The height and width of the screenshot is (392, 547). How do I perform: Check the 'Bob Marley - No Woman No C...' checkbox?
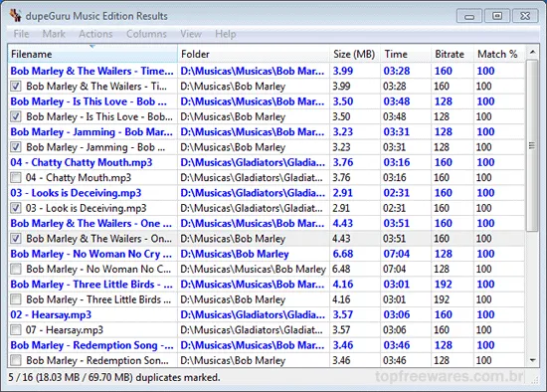coord(16,270)
